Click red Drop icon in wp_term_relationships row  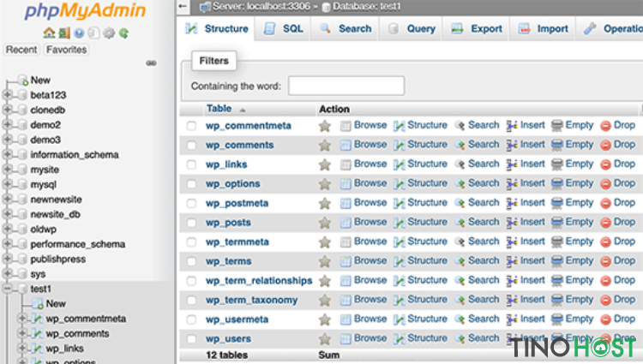click(x=605, y=281)
